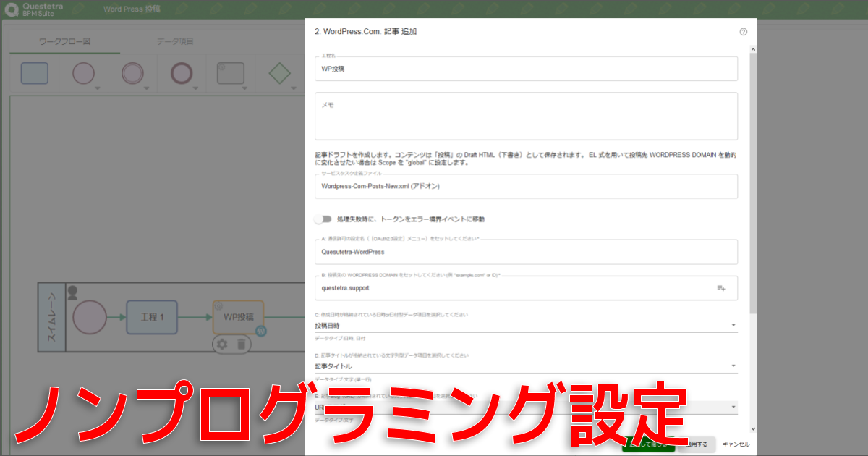
Task: Select the WP投稿 service task node
Action: (238, 317)
